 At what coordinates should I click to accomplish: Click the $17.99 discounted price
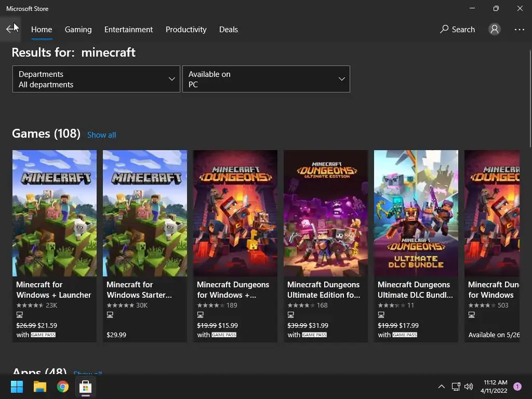[409, 325]
